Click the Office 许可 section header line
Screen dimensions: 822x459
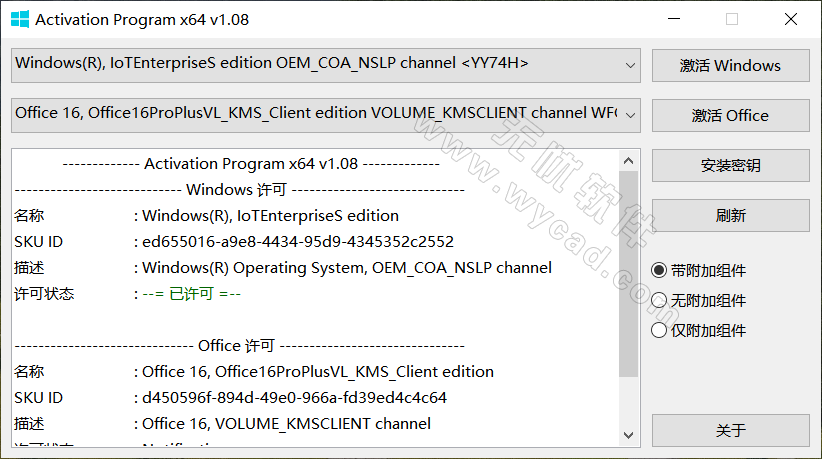point(236,345)
